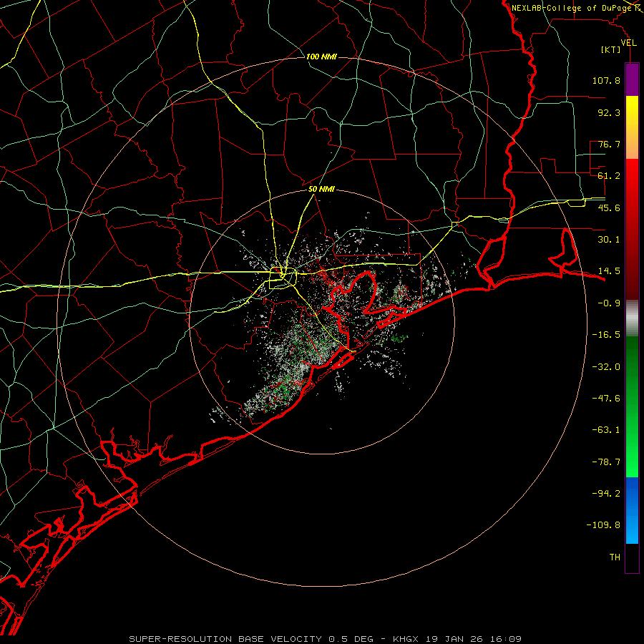
Task: Click the 92.3 legend value
Action: point(609,112)
